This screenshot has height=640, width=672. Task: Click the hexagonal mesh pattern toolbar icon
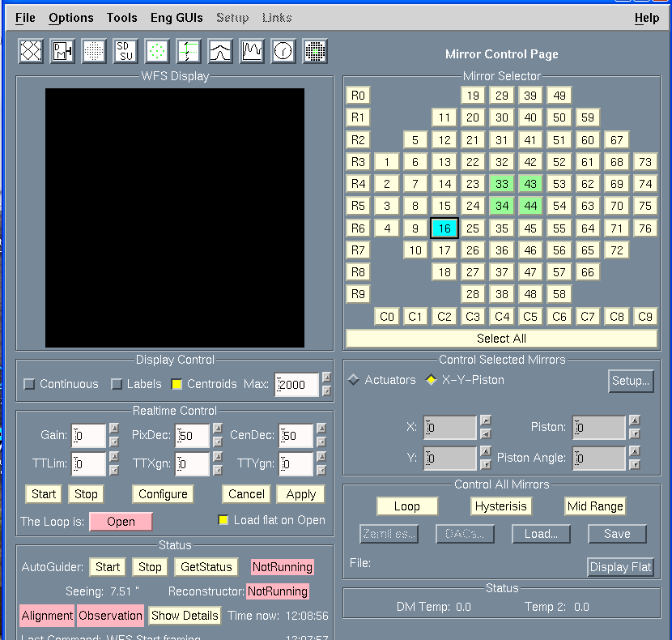pos(31,52)
